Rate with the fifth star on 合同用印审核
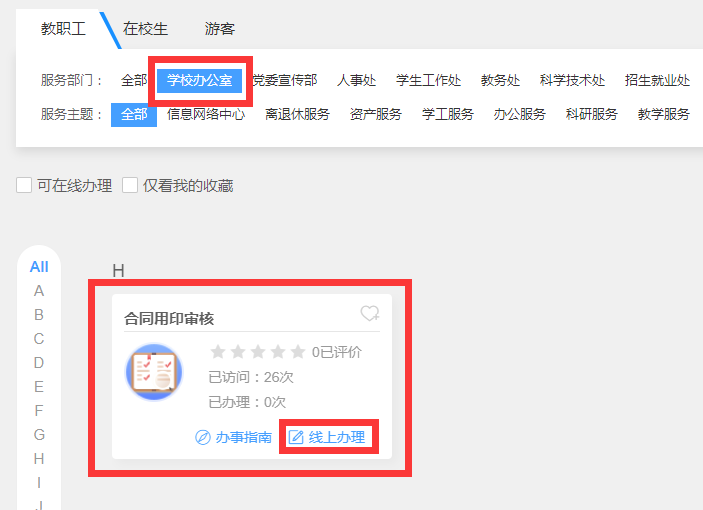 coord(298,352)
